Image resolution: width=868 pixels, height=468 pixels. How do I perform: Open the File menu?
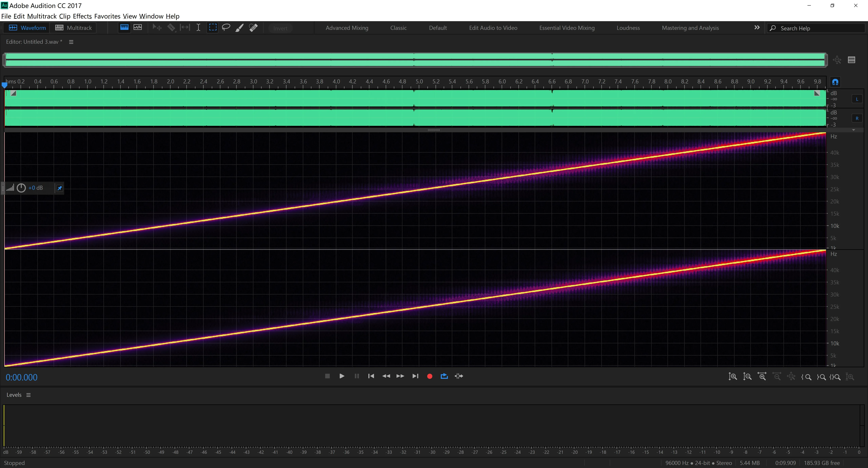tap(6, 16)
